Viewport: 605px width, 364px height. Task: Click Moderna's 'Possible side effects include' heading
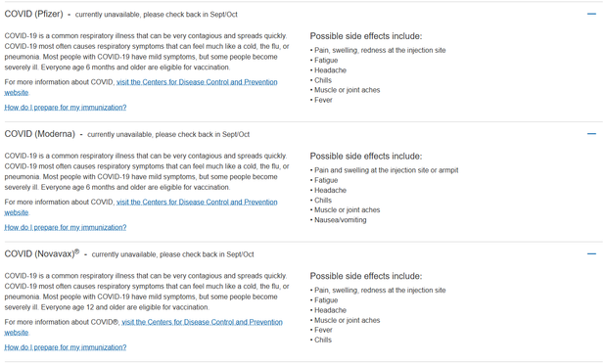click(x=366, y=157)
